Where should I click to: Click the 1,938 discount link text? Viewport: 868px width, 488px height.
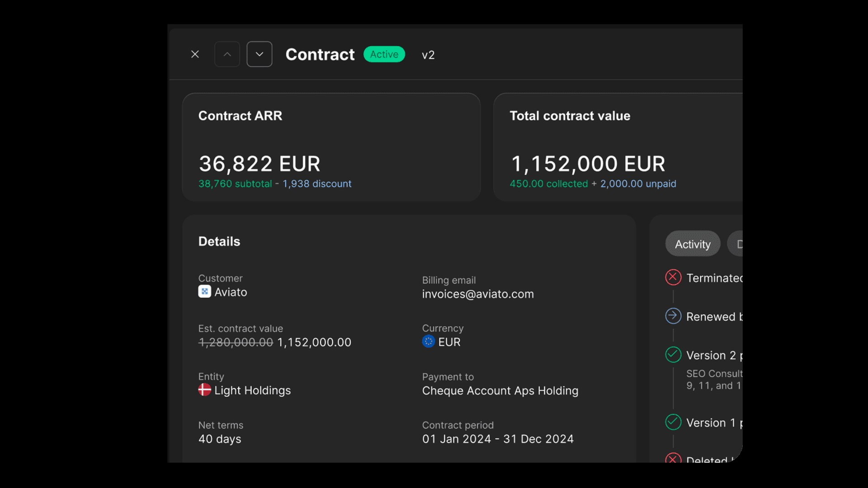(x=317, y=184)
